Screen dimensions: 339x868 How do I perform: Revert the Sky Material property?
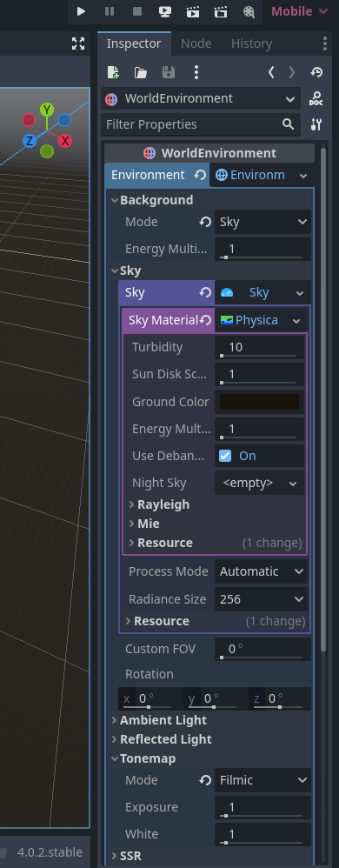point(206,321)
